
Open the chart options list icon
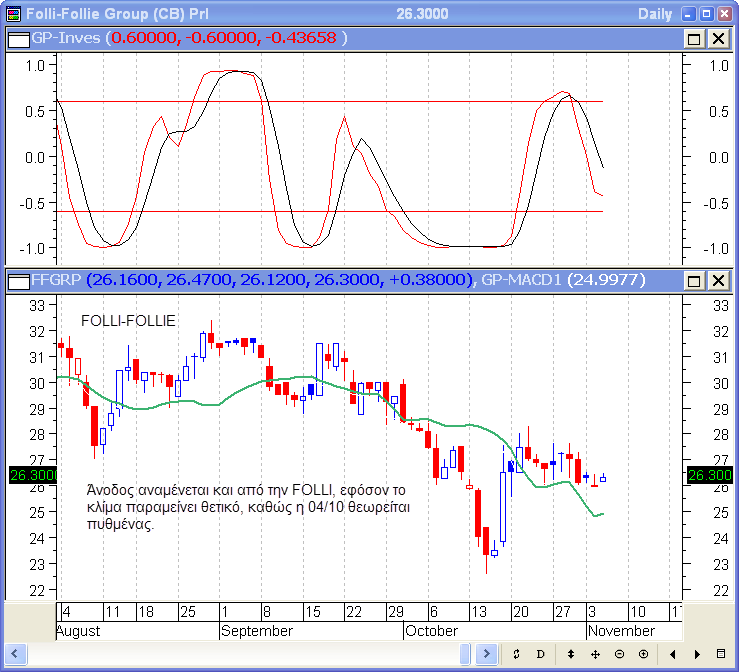click(x=722, y=654)
